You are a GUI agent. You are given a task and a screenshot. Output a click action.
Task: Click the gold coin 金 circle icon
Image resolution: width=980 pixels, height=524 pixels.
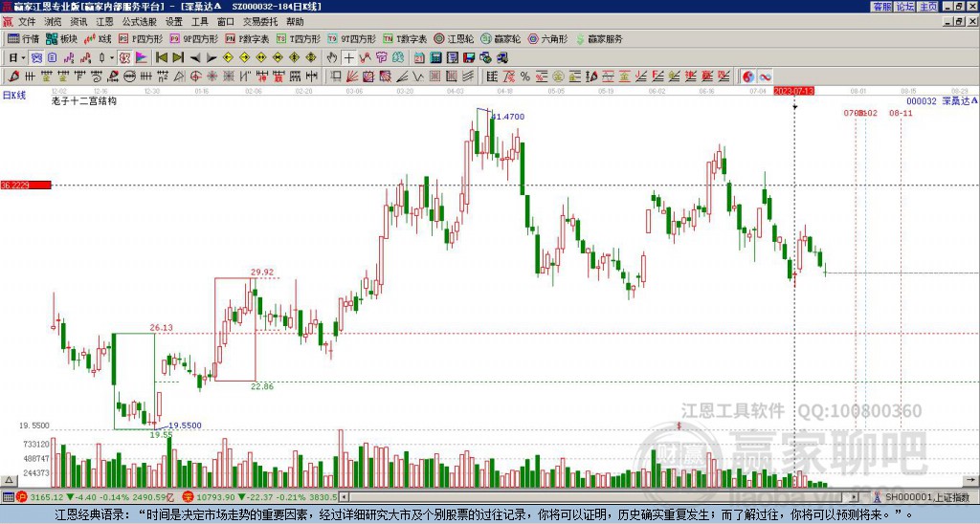(x=558, y=76)
